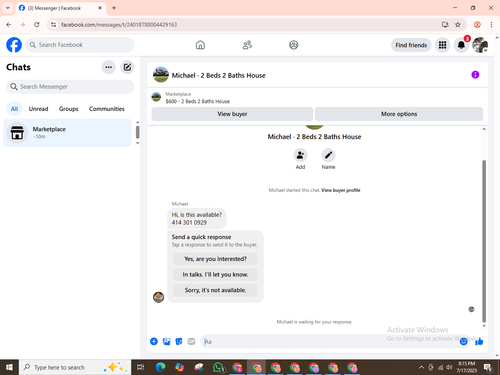The width and height of the screenshot is (500, 375).
Task: Open the Groups icon in top navigation
Action: click(x=294, y=45)
